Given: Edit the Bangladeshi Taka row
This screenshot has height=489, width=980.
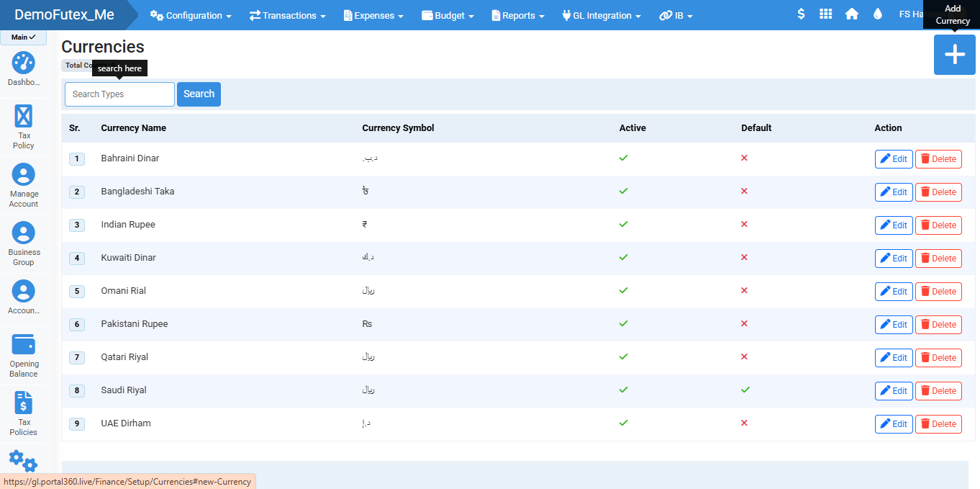Looking at the screenshot, I should click(894, 192).
